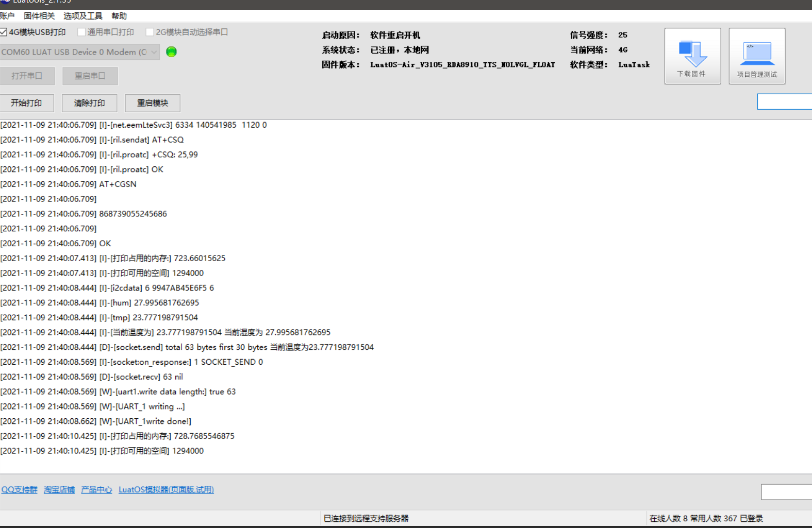812x528 pixels.
Task: Select the +CSQ: 25,99 log line
Action: pyautogui.click(x=99, y=155)
